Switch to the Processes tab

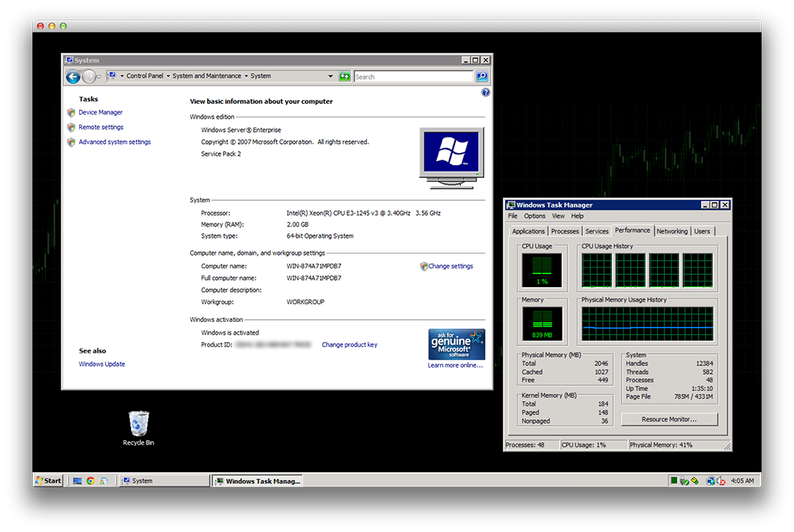point(565,231)
